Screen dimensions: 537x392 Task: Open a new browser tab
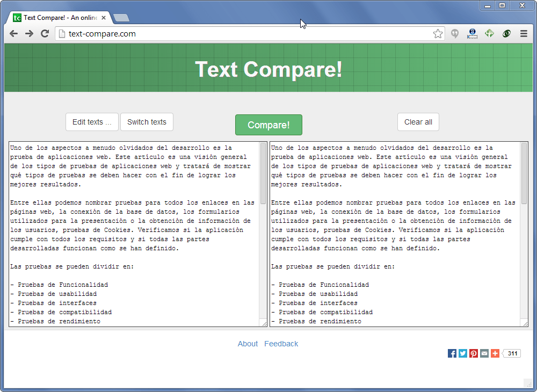pyautogui.click(x=121, y=17)
